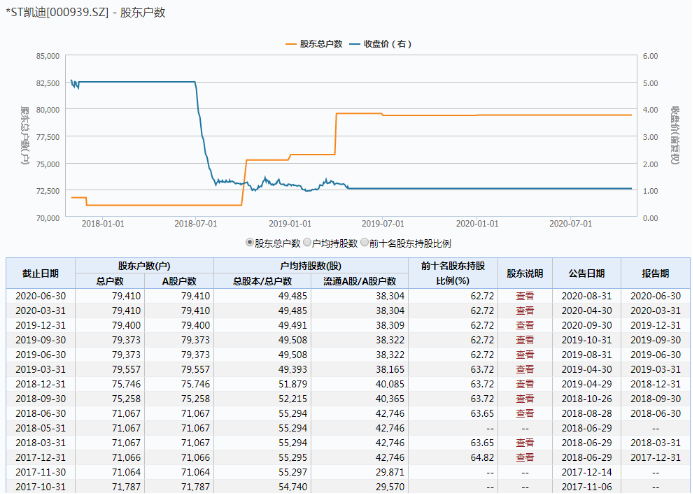Click total households value 79,557

coord(126,369)
